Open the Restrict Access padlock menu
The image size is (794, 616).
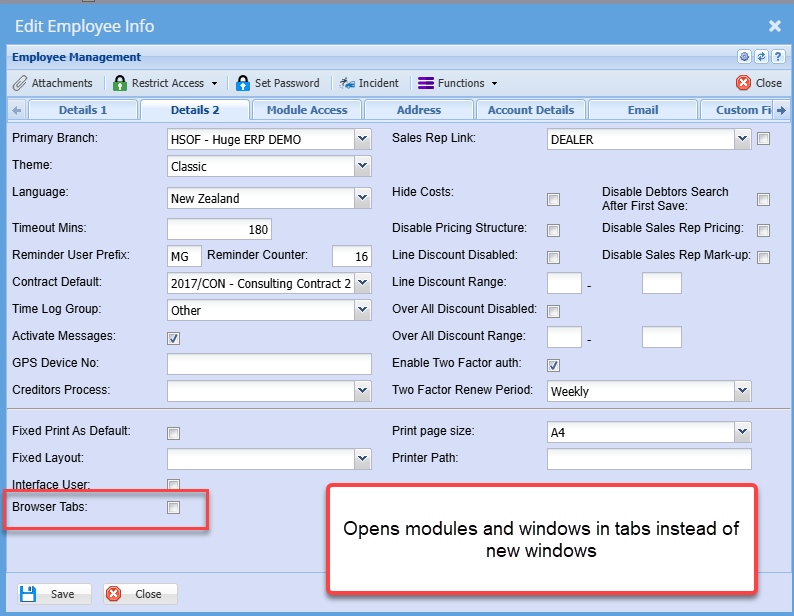coord(158,83)
